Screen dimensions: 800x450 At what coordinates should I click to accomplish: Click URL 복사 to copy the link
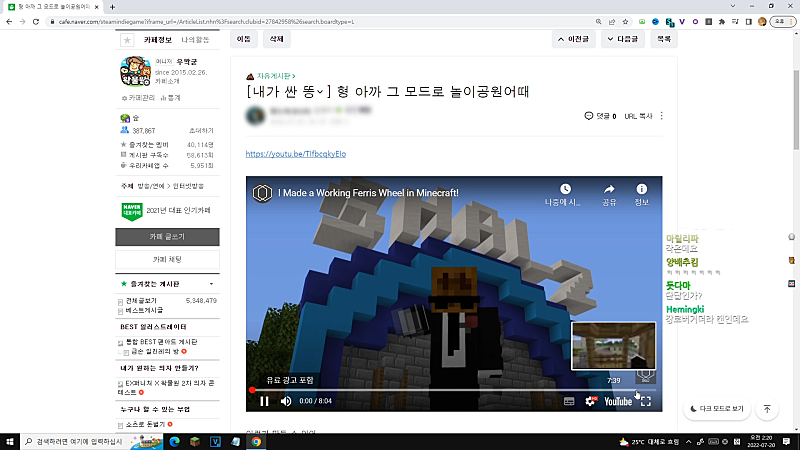point(638,116)
